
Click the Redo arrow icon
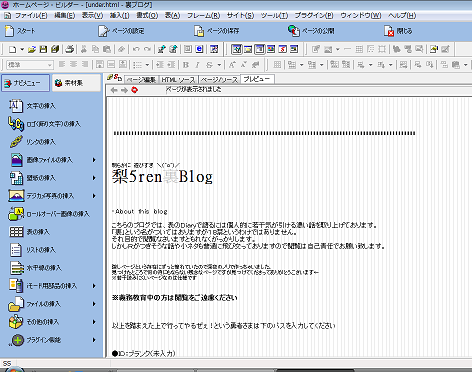pyautogui.click(x=147, y=49)
